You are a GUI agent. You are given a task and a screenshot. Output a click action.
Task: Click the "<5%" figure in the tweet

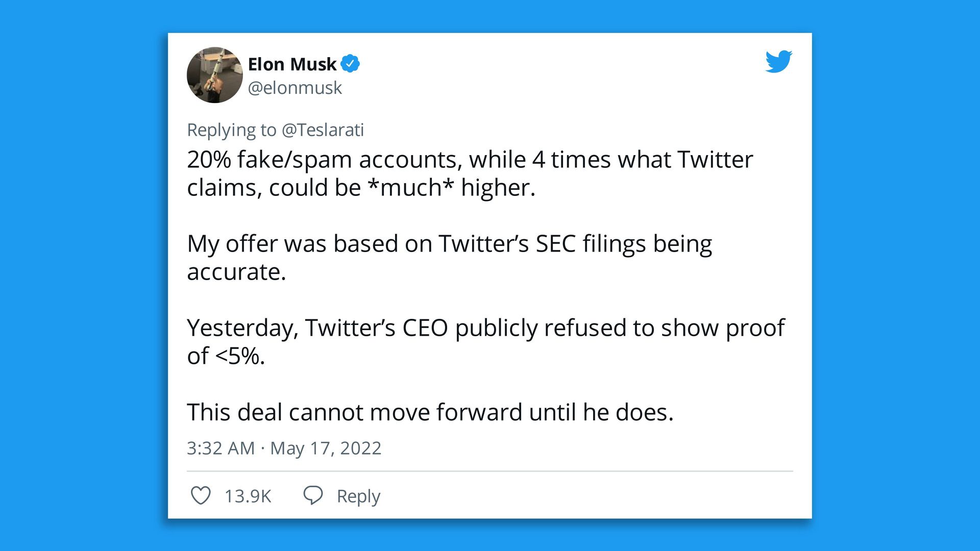tap(239, 356)
